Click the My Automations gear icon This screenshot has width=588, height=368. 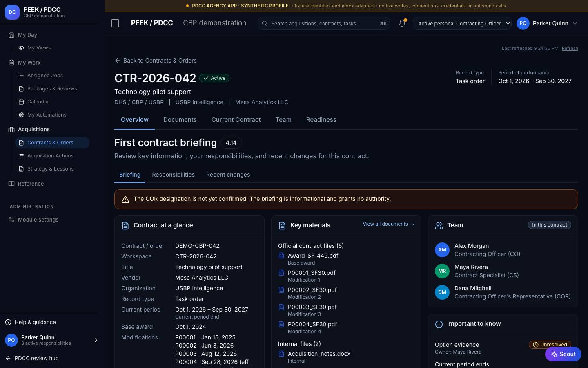coord(21,115)
